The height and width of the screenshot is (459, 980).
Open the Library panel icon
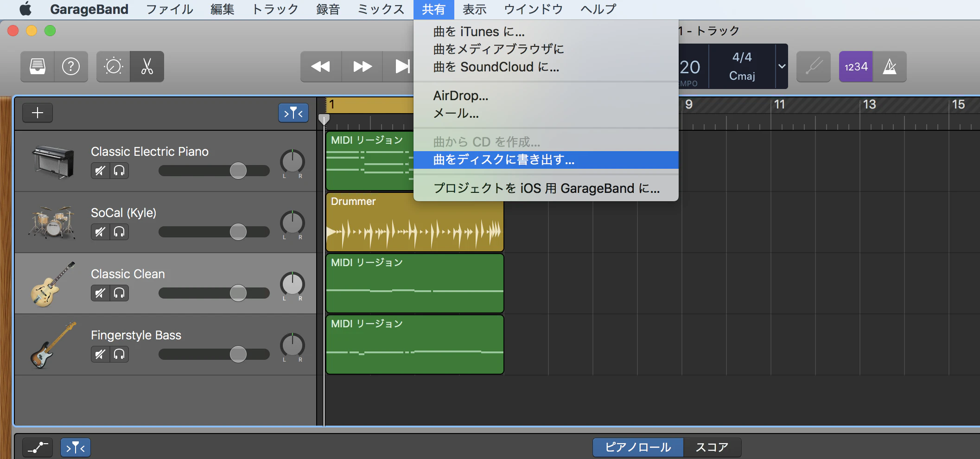click(38, 66)
